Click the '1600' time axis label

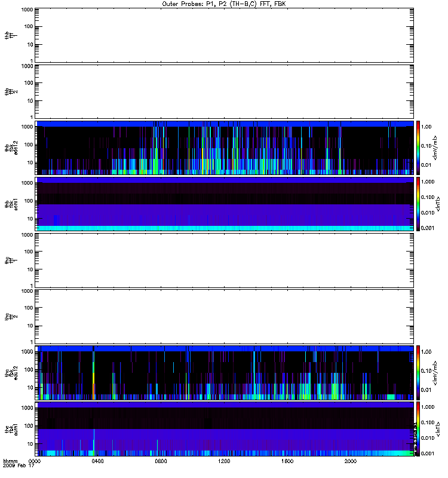coord(287,461)
